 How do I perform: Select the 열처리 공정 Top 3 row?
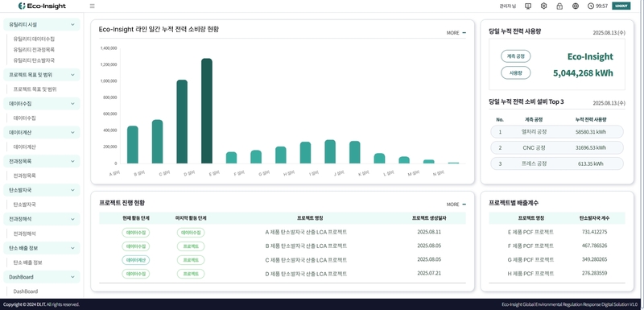click(557, 132)
